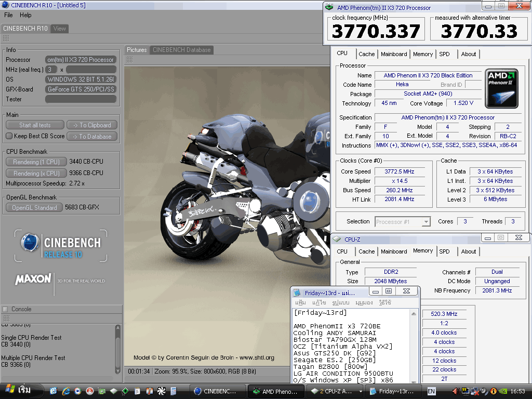Click the Notepad title bar icon

click(x=297, y=292)
